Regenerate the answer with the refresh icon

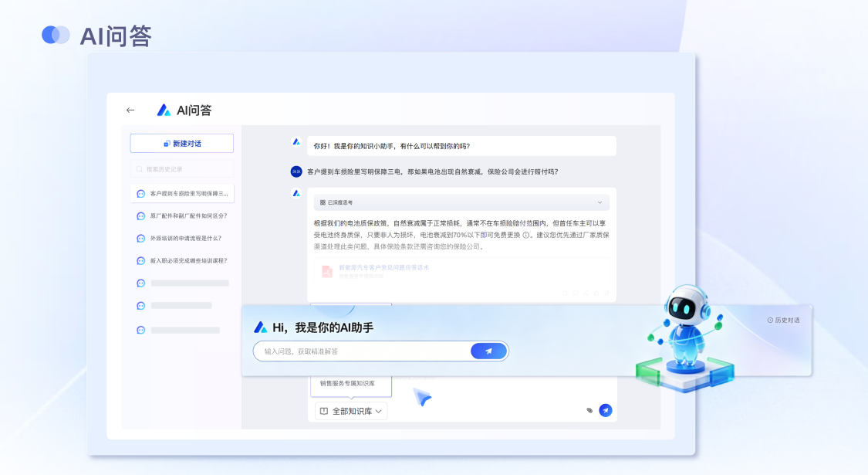point(566,293)
